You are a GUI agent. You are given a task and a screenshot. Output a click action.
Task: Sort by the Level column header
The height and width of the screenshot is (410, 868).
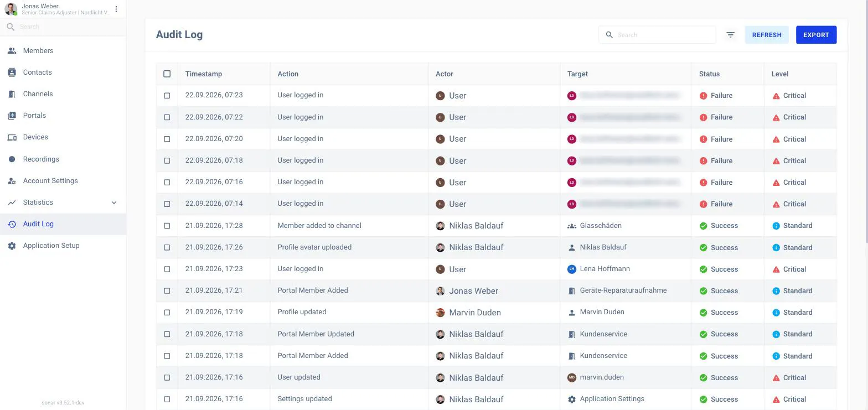point(780,74)
